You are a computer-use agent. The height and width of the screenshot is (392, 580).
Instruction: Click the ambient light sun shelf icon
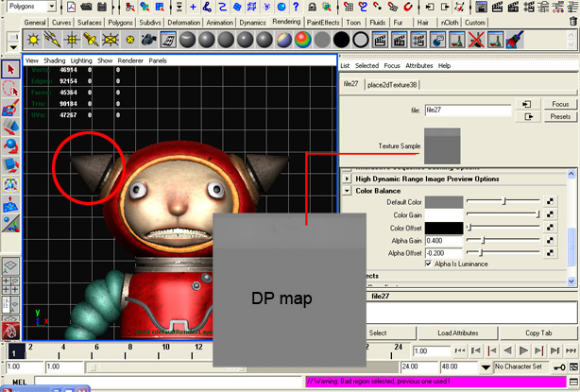click(32, 40)
